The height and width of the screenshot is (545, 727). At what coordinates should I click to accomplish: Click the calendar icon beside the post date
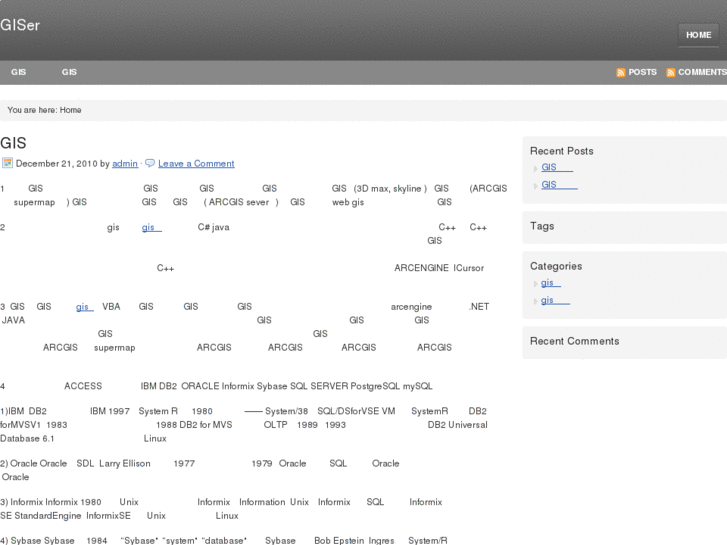[7, 163]
